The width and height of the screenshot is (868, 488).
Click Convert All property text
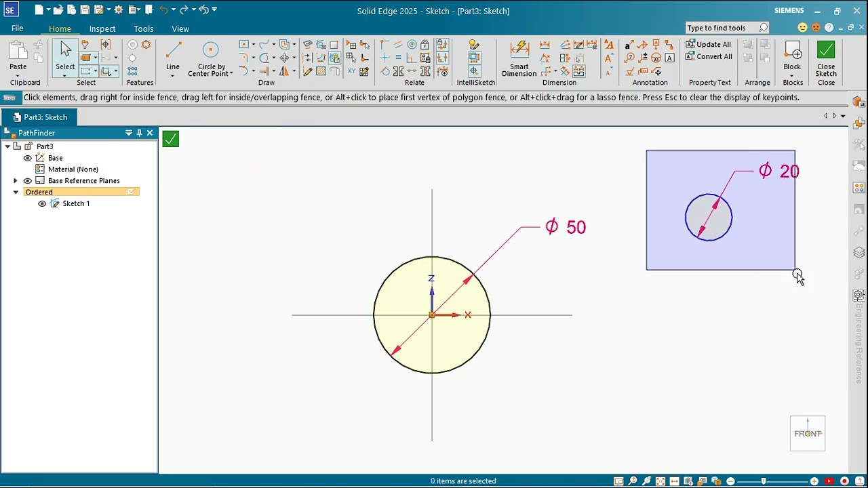coord(709,56)
